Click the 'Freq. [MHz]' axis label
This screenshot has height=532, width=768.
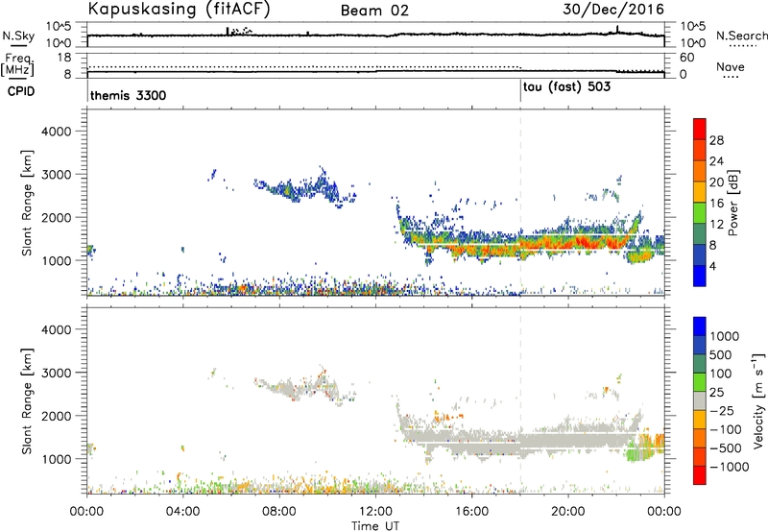[17, 64]
